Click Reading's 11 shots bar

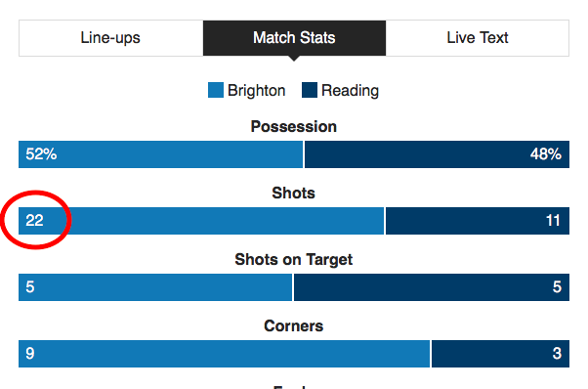478,221
